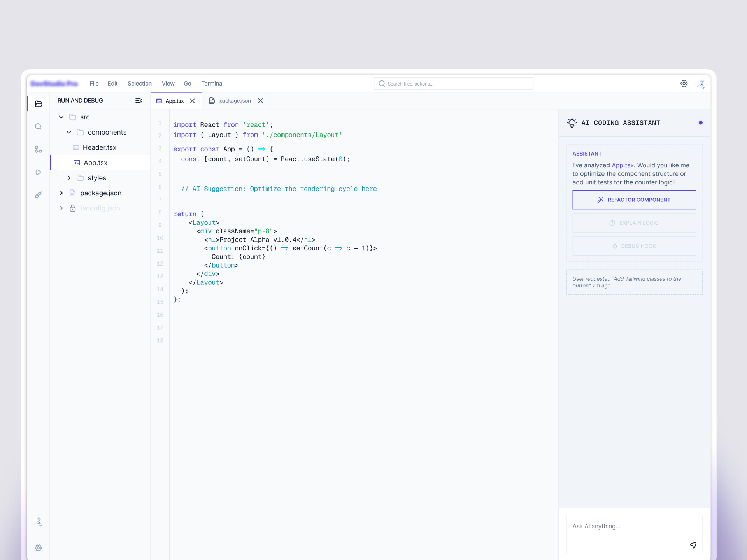Open the Extensions plug icon in activity bar

pyautogui.click(x=38, y=195)
